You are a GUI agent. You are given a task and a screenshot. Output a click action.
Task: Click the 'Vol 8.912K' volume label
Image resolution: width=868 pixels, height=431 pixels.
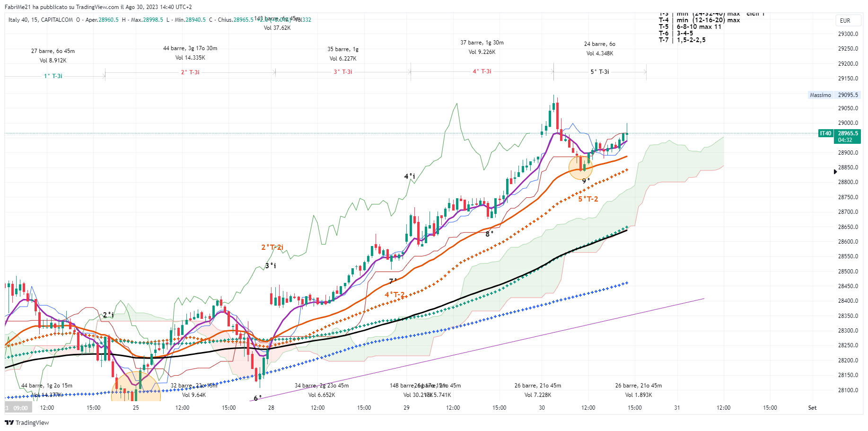53,61
